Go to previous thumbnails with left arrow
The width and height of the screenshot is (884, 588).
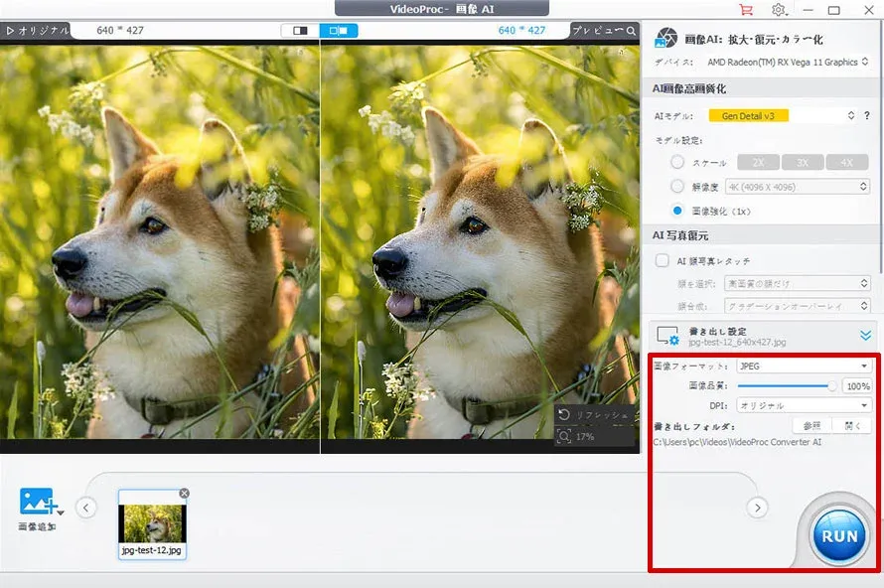tap(85, 508)
